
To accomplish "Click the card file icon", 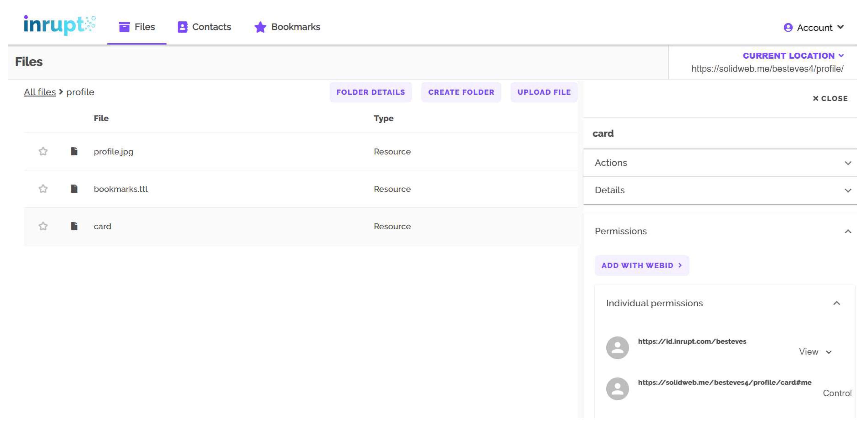I will coord(74,226).
